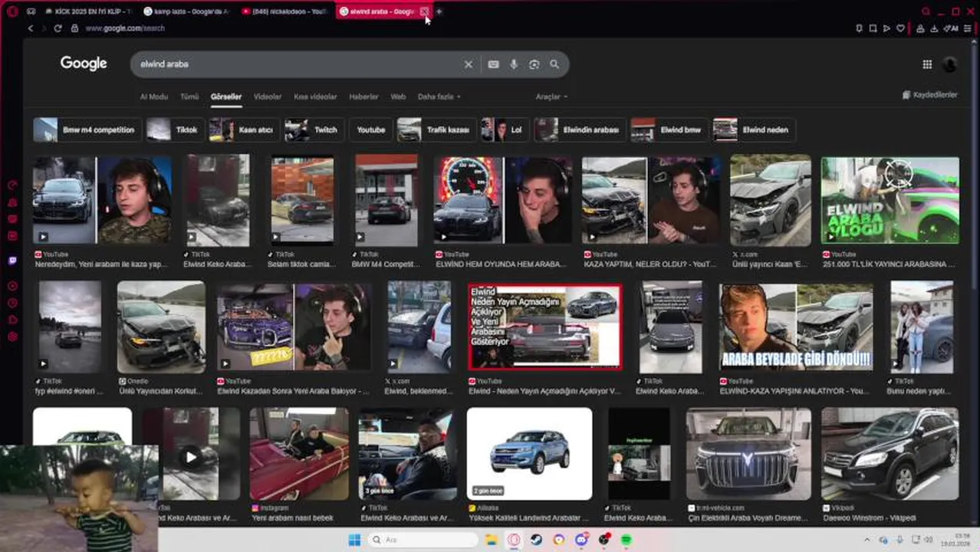Open the nickelodeon YouTube browser tab
This screenshot has width=980, height=552.
click(284, 11)
